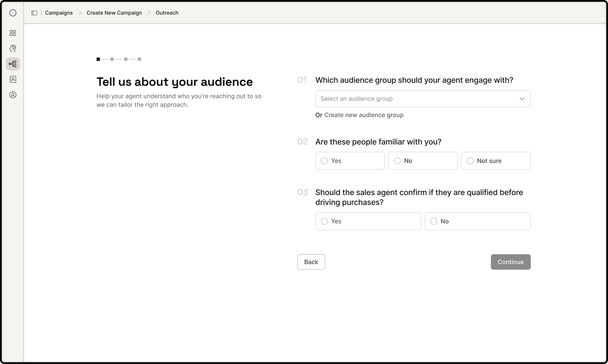
Task: Open the user profile icon in sidebar
Action: tap(13, 95)
